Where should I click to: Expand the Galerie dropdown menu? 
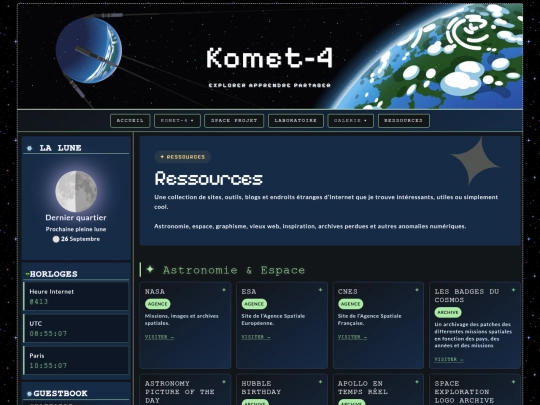tap(350, 121)
